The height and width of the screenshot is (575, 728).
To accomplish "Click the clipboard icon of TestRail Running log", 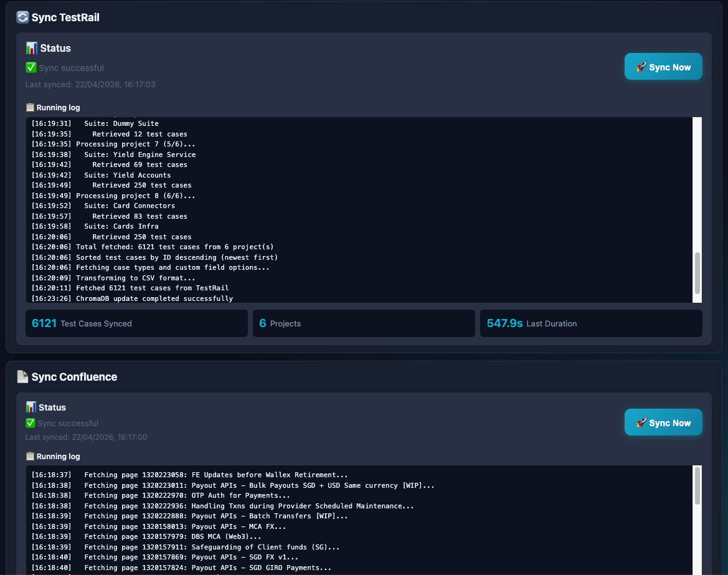I will tap(30, 107).
